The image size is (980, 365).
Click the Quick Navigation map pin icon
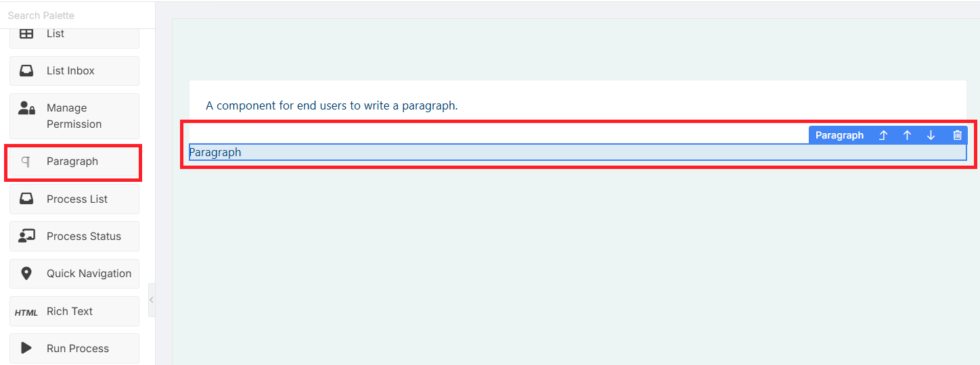tap(26, 274)
